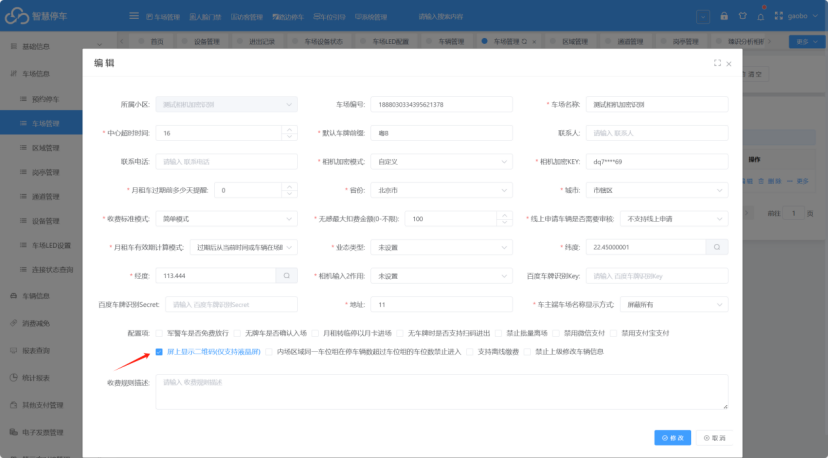Click the 统计报表 sidebar icon

pyautogui.click(x=14, y=378)
